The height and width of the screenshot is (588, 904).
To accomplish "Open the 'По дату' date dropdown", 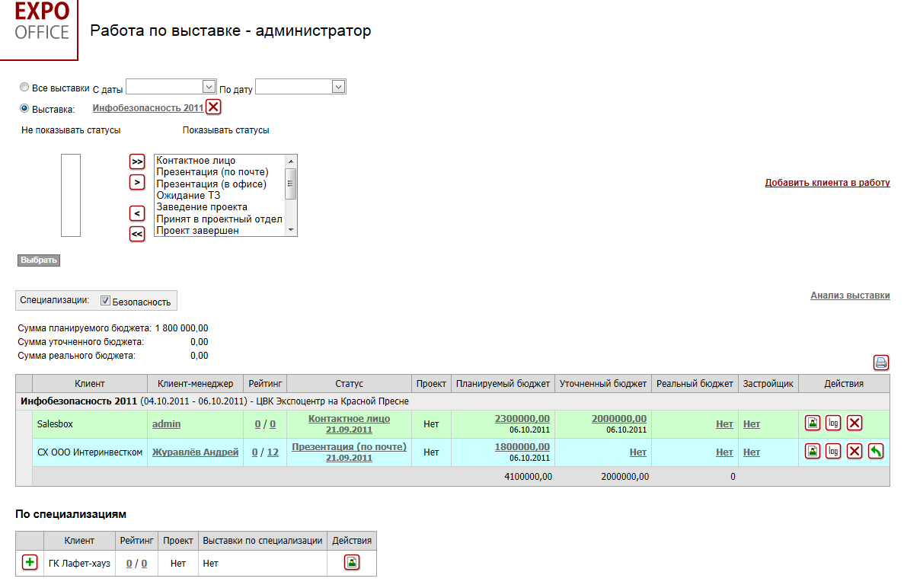I will click(339, 88).
